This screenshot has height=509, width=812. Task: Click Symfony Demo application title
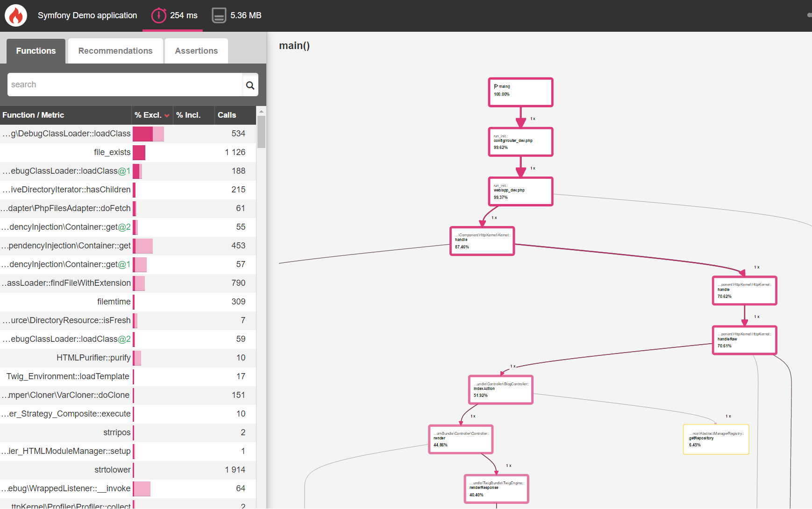[x=87, y=15]
